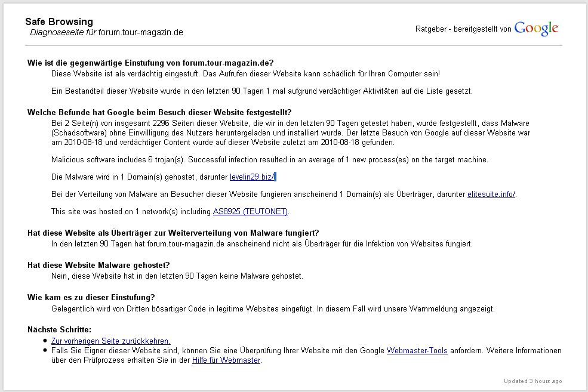Open Hilfe für Webmaster link

226,360
